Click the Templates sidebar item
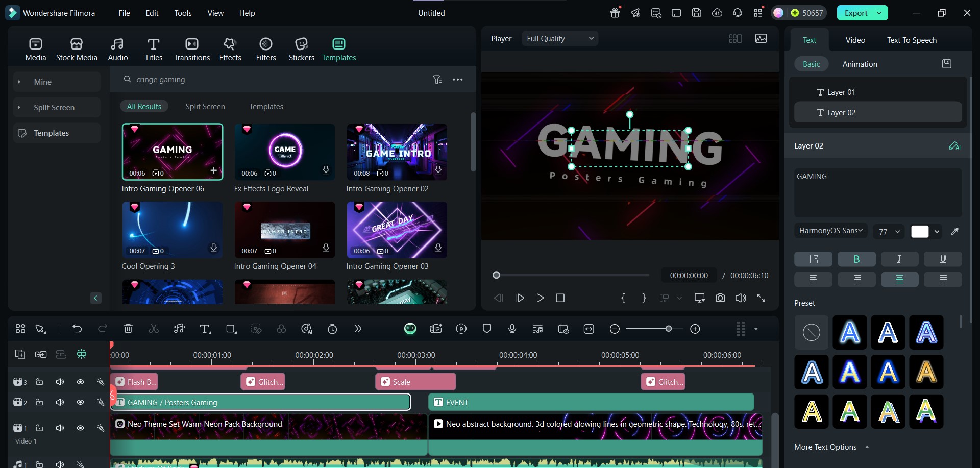 [57, 133]
